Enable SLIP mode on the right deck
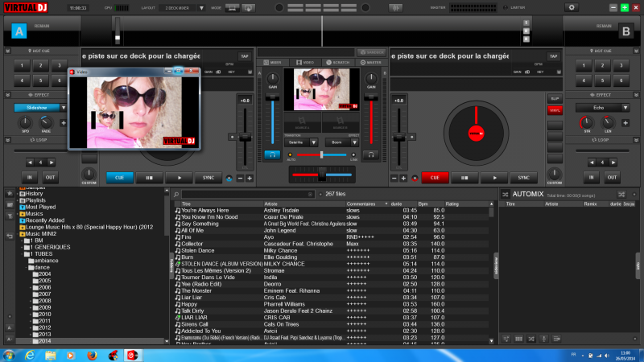644x362 pixels. click(x=555, y=98)
